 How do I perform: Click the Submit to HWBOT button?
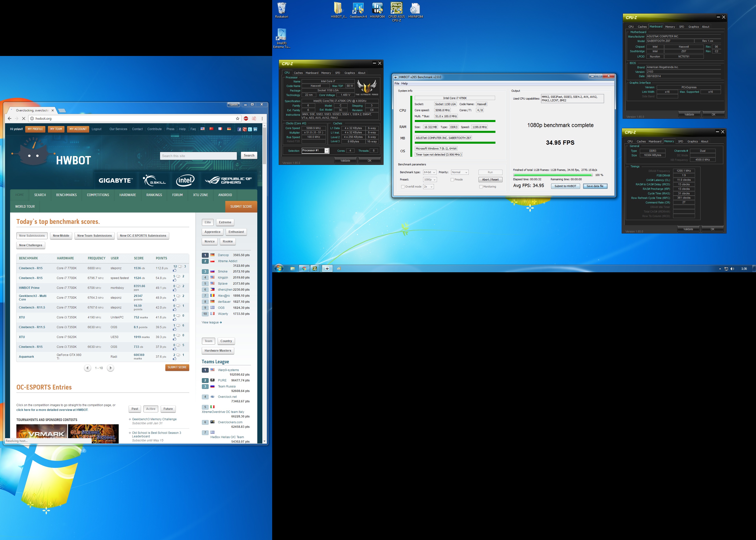[565, 186]
